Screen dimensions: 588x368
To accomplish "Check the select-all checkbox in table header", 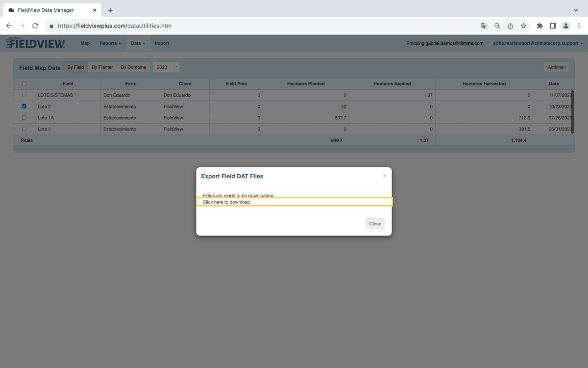I will click(24, 83).
